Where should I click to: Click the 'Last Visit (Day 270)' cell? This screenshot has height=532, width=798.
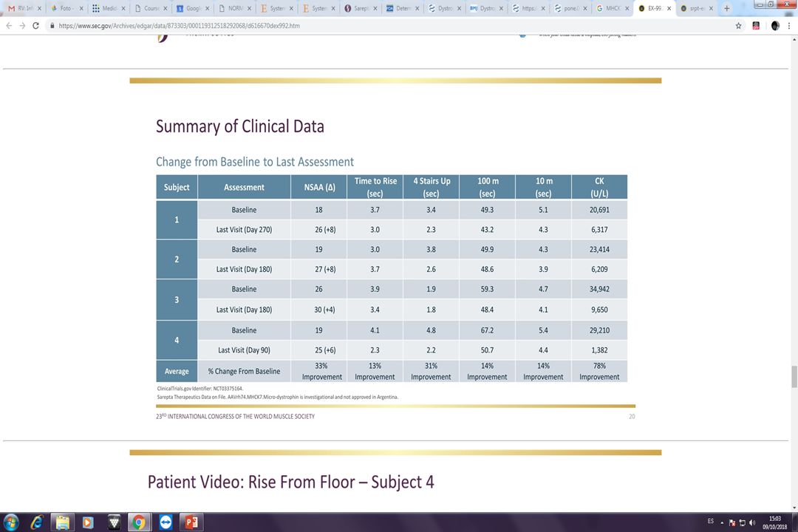pyautogui.click(x=245, y=230)
